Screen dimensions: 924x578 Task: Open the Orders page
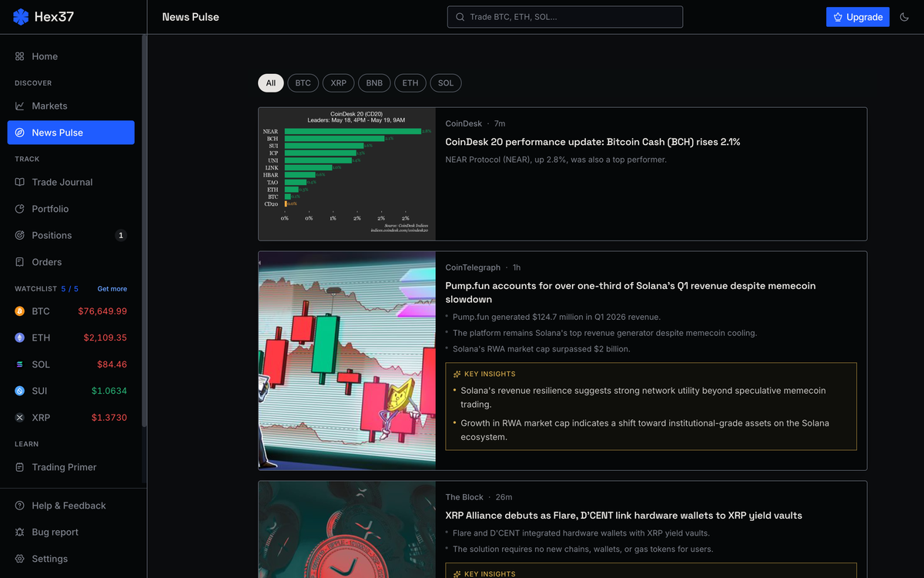click(x=71, y=262)
